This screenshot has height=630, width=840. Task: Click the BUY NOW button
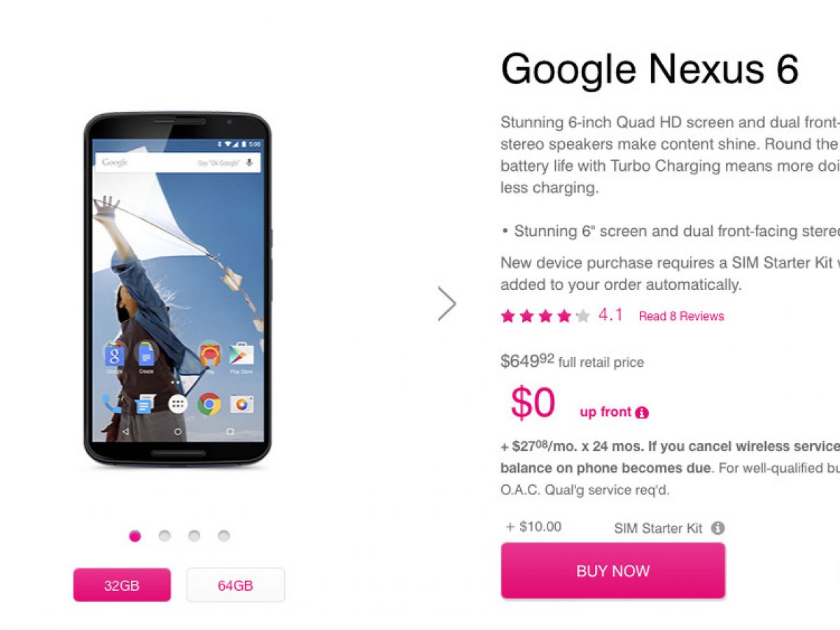click(x=613, y=571)
